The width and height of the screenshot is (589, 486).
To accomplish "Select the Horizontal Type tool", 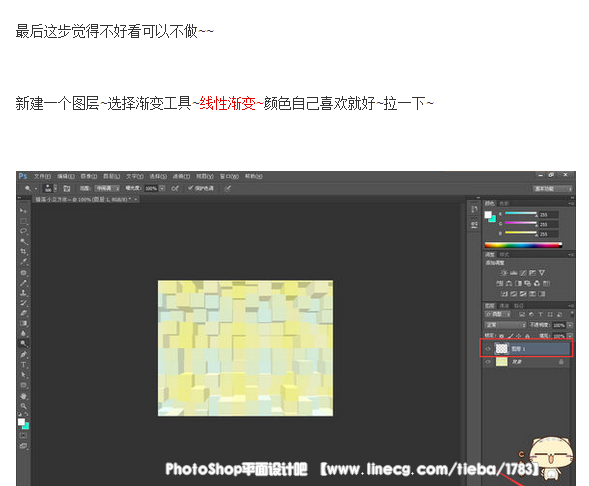I will (23, 365).
